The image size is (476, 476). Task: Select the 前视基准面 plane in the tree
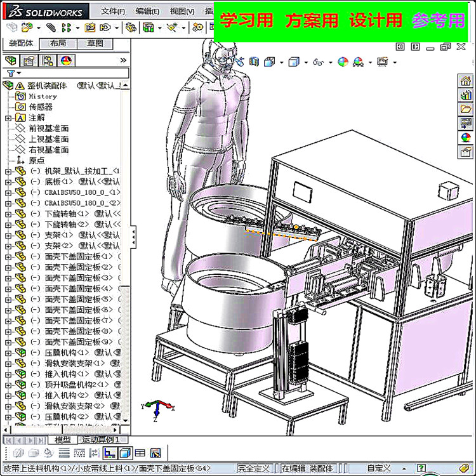(x=48, y=128)
